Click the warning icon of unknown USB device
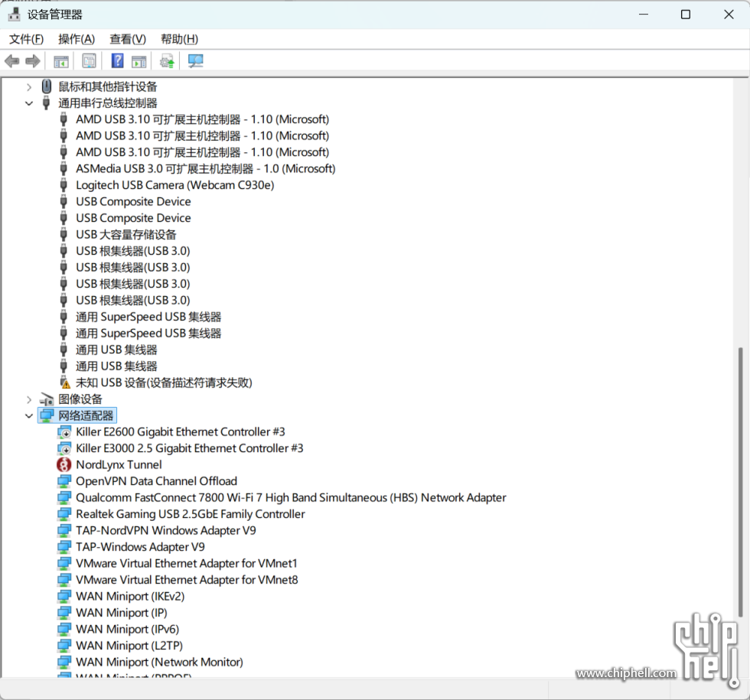Image resolution: width=750 pixels, height=700 pixels. point(64,383)
